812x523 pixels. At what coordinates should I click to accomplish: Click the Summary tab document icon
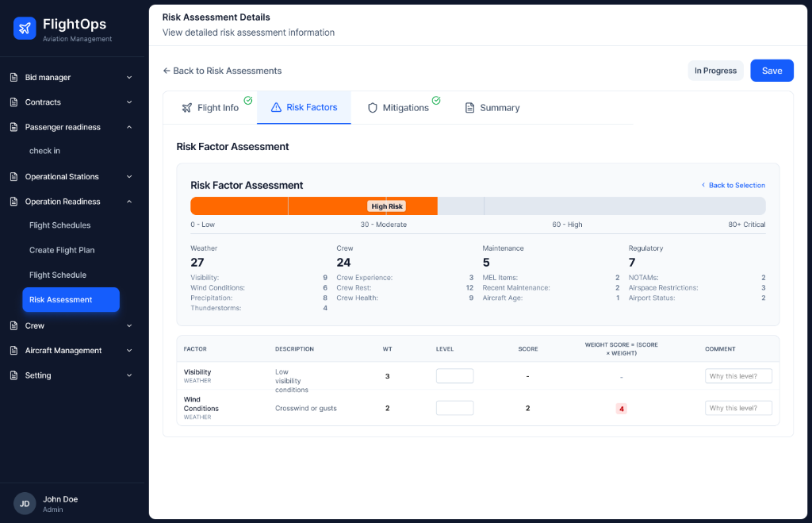(469, 108)
